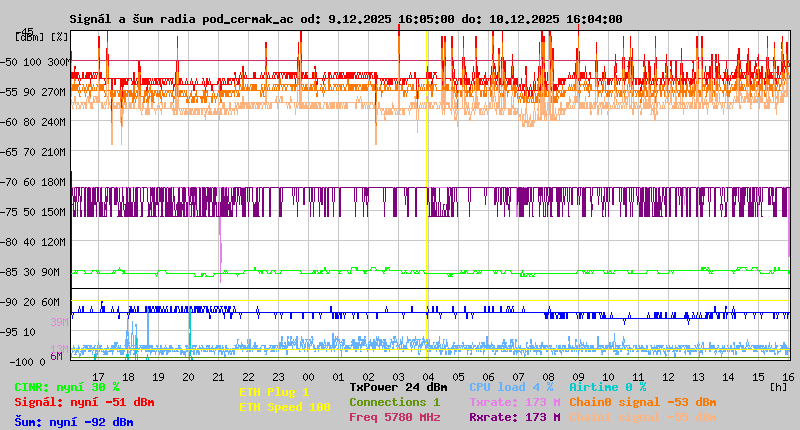This screenshot has width=800, height=430.
Task: Click the '21' hour label on the time axis
Action: (218, 377)
